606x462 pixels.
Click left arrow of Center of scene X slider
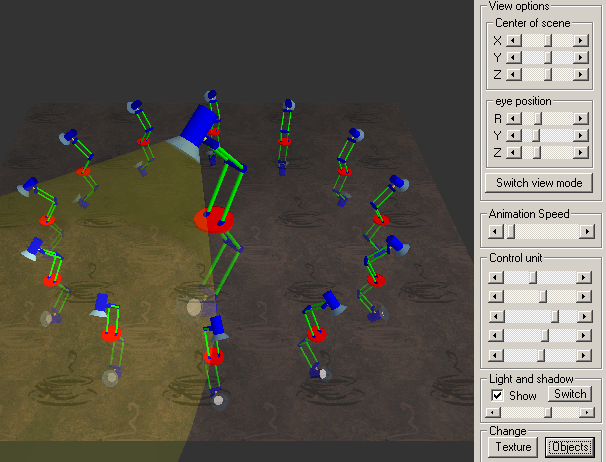point(513,40)
